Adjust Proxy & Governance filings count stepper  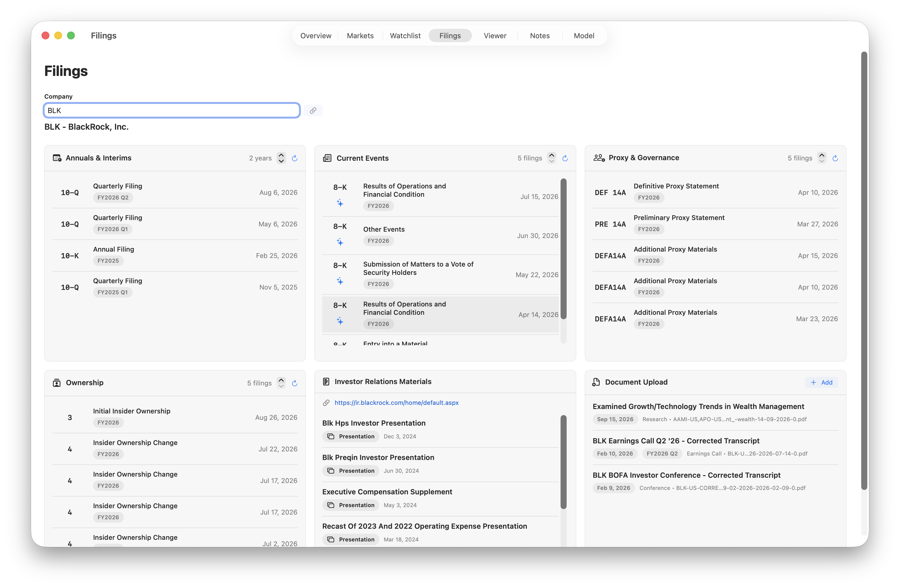[822, 158]
